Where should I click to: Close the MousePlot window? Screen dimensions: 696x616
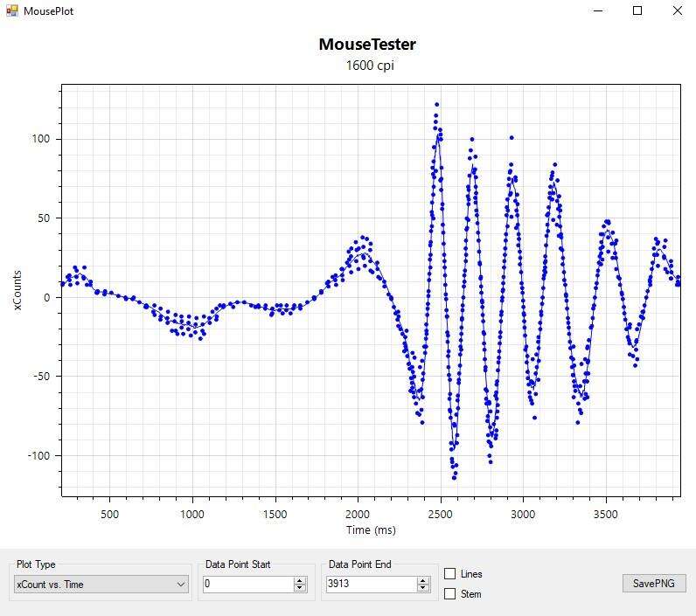tap(677, 11)
